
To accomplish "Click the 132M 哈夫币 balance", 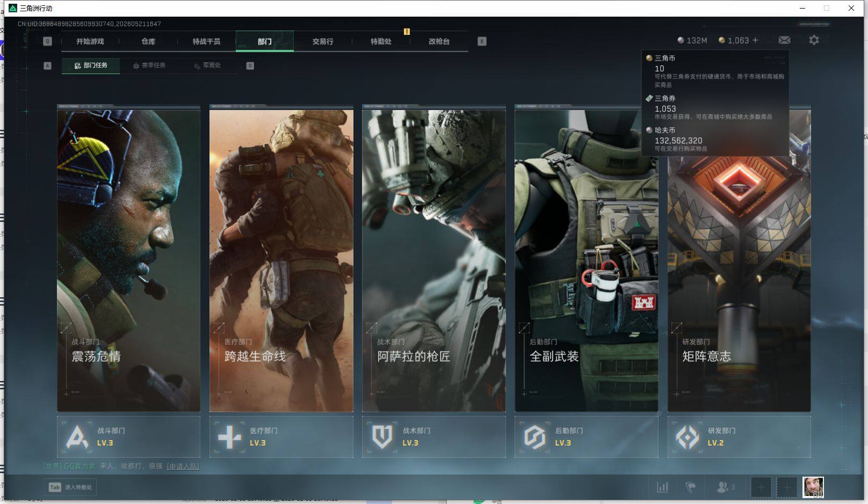I will pos(692,40).
